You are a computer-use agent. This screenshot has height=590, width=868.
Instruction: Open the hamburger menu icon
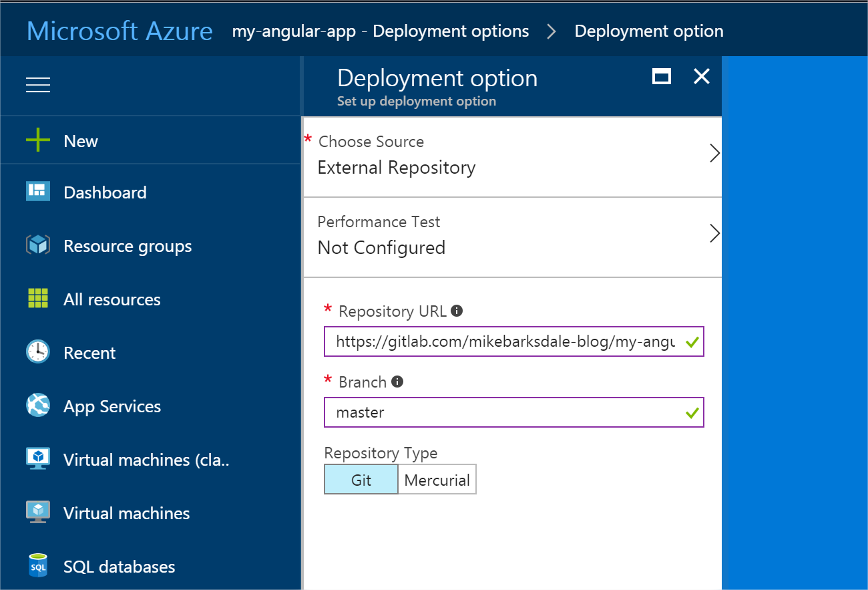(x=38, y=85)
